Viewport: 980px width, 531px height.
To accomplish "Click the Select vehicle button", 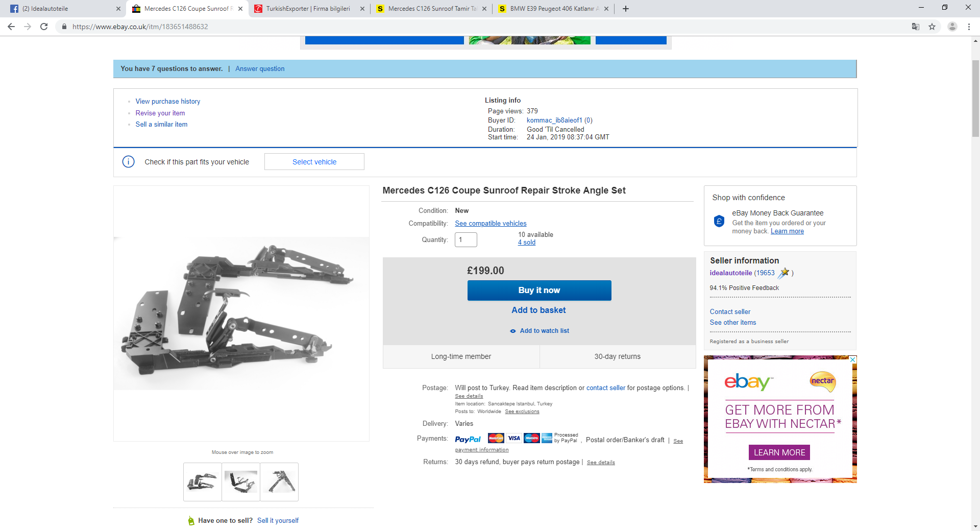I will [x=314, y=162].
